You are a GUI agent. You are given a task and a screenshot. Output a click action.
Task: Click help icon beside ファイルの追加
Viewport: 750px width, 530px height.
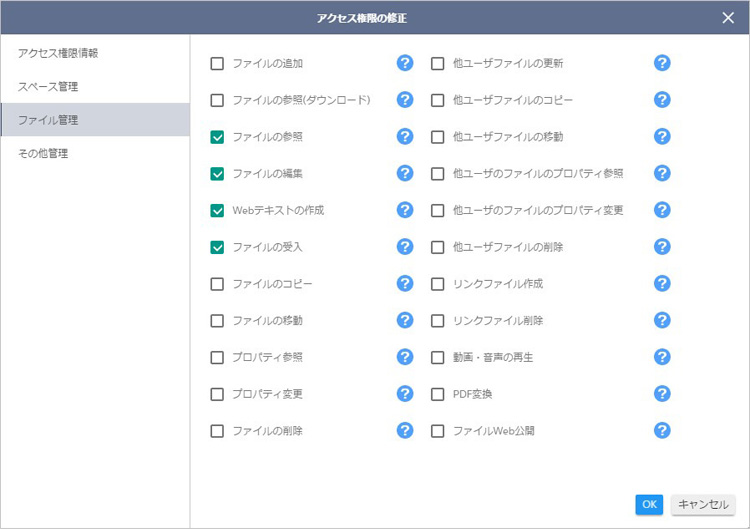click(x=405, y=63)
